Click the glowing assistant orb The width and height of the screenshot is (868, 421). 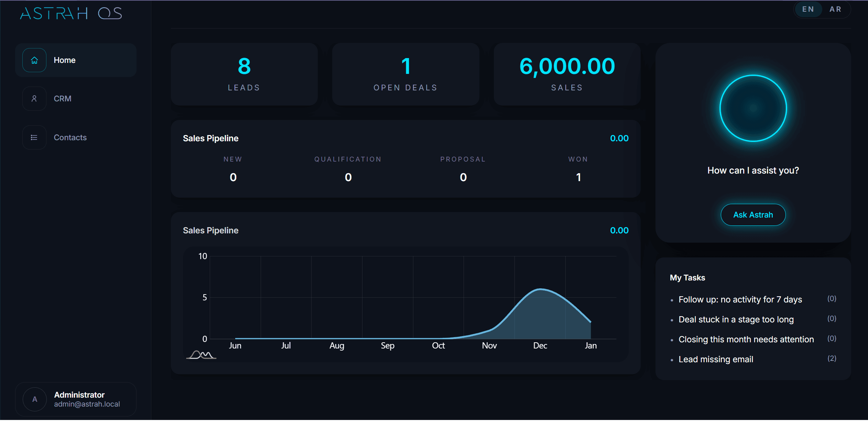(753, 108)
